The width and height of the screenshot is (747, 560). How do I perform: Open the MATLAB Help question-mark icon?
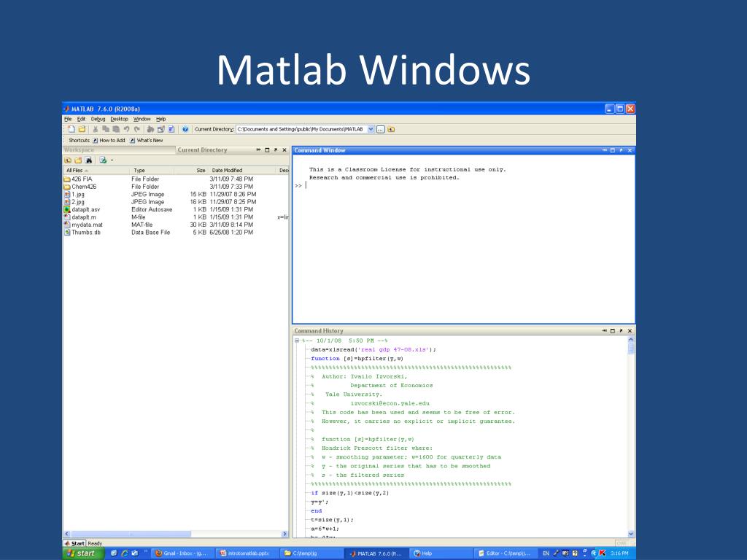(x=185, y=129)
